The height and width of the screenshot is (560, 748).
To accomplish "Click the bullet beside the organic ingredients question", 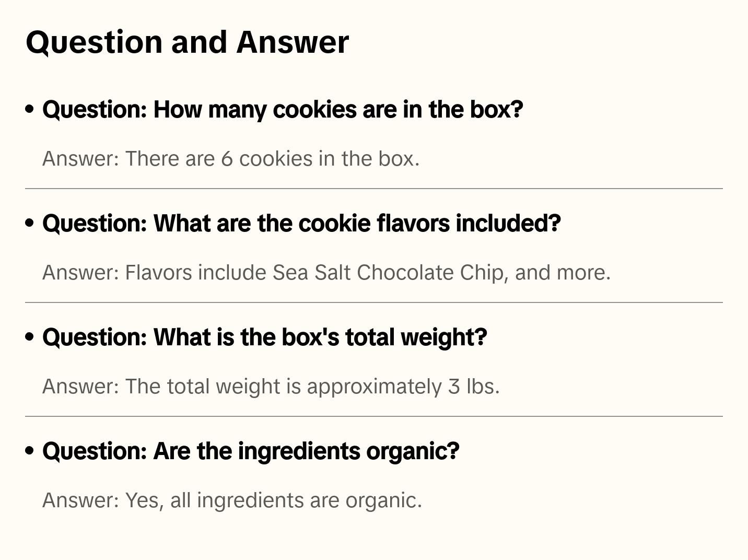I will (x=30, y=451).
